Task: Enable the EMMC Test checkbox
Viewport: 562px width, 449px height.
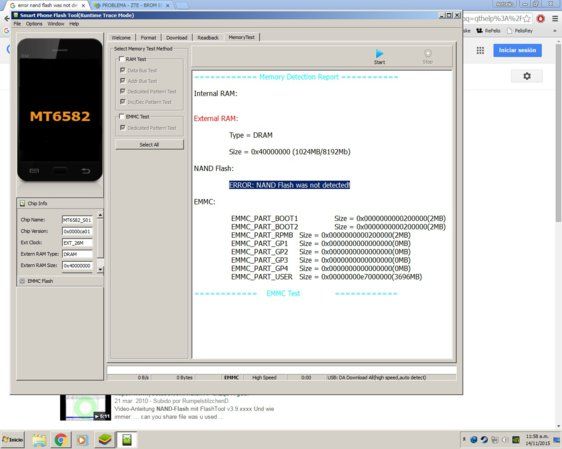Action: pyautogui.click(x=122, y=116)
